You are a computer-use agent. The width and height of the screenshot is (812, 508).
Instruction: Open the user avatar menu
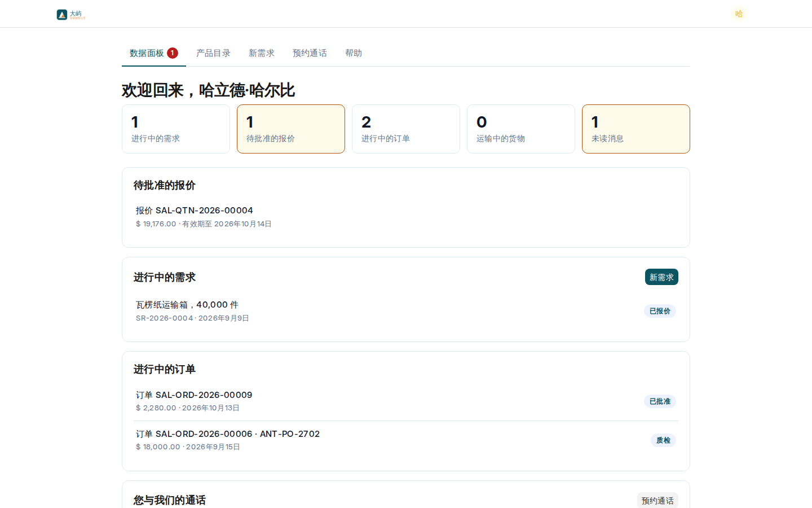(739, 14)
